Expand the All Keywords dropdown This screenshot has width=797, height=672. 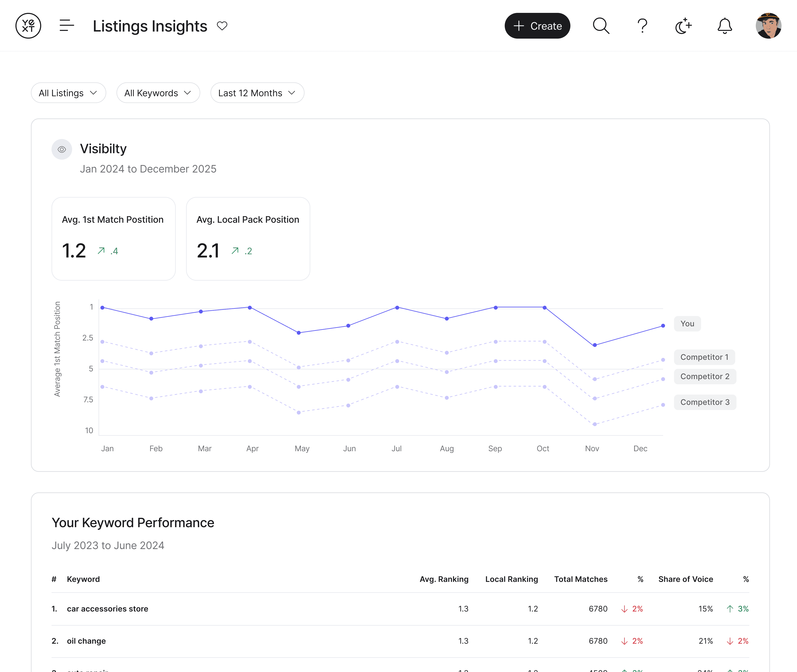point(158,93)
